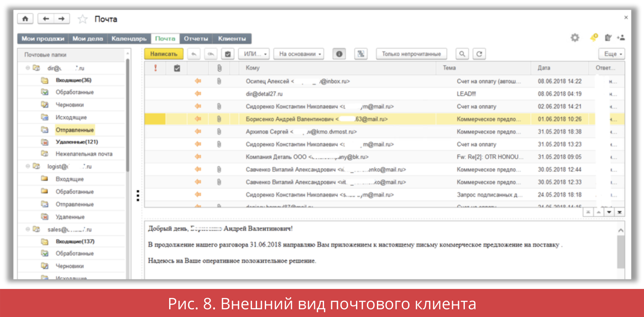Open Отправленные folder under dir@

[x=75, y=130]
